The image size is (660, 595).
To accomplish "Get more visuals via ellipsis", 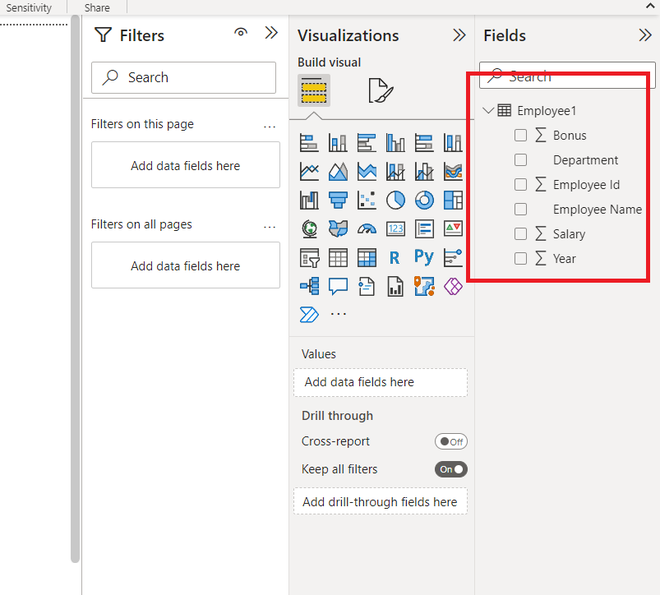I will tap(338, 315).
